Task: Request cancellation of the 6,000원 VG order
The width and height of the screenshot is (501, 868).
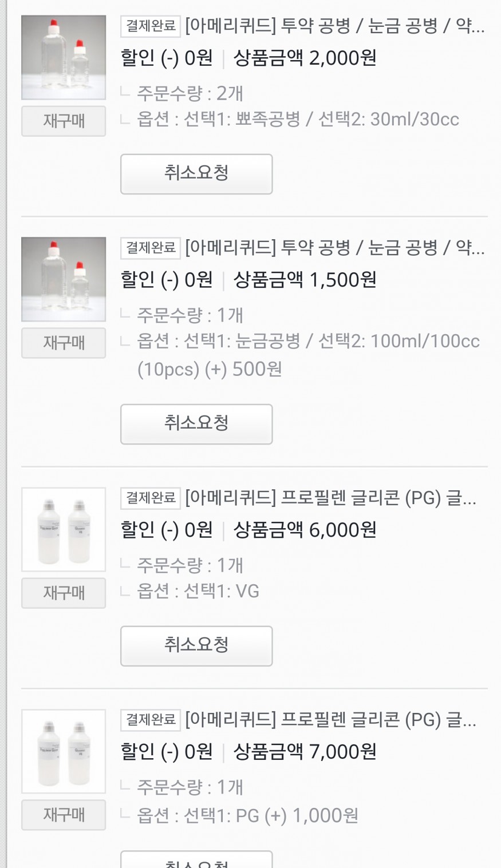Action: point(196,646)
